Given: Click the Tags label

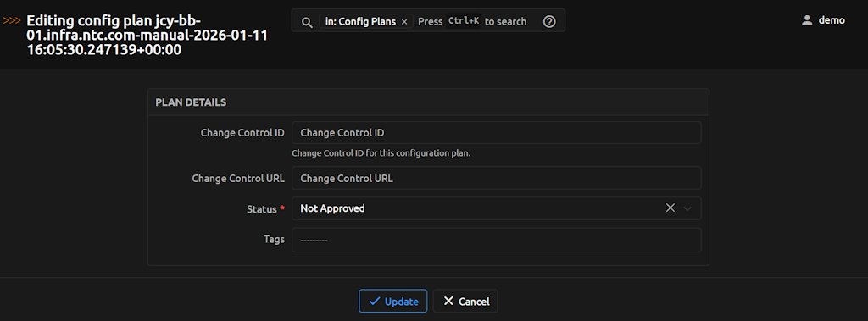Looking at the screenshot, I should pos(274,240).
